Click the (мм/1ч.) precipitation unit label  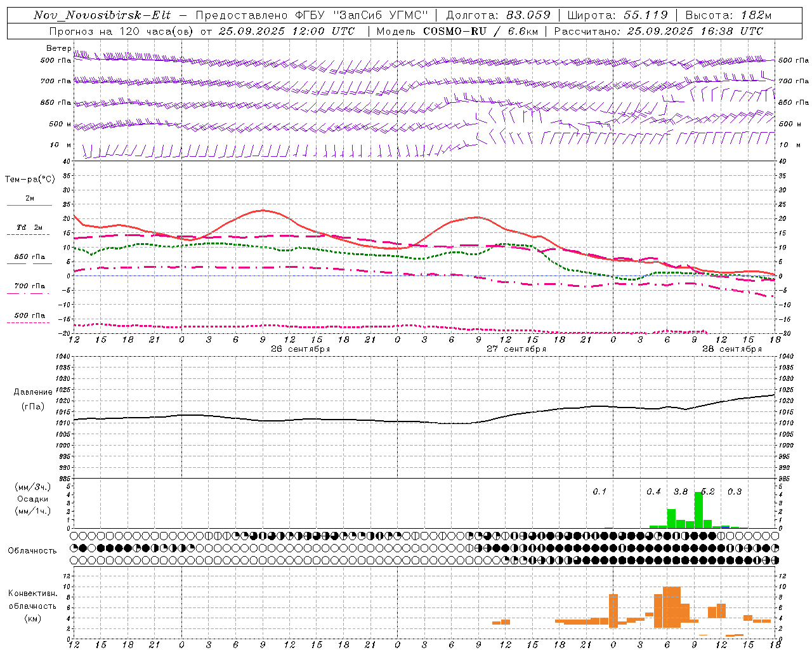(x=33, y=511)
